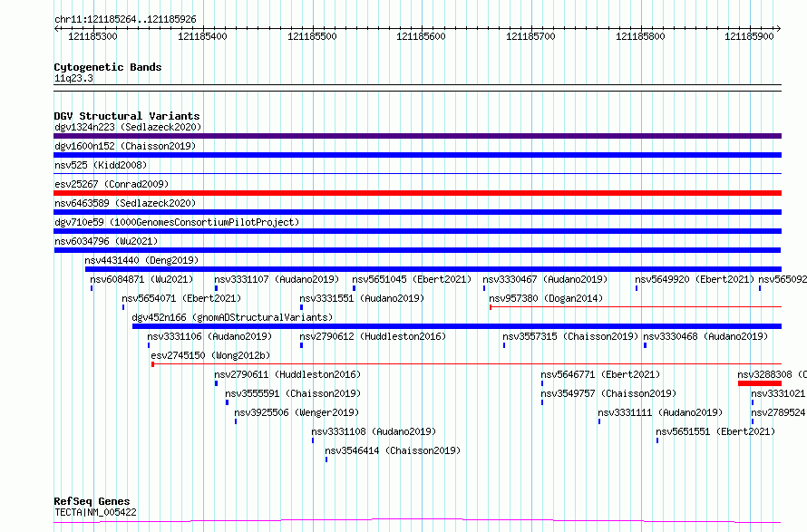The image size is (807, 532).
Task: Click the RefSeq Genes track title
Action: tap(92, 501)
